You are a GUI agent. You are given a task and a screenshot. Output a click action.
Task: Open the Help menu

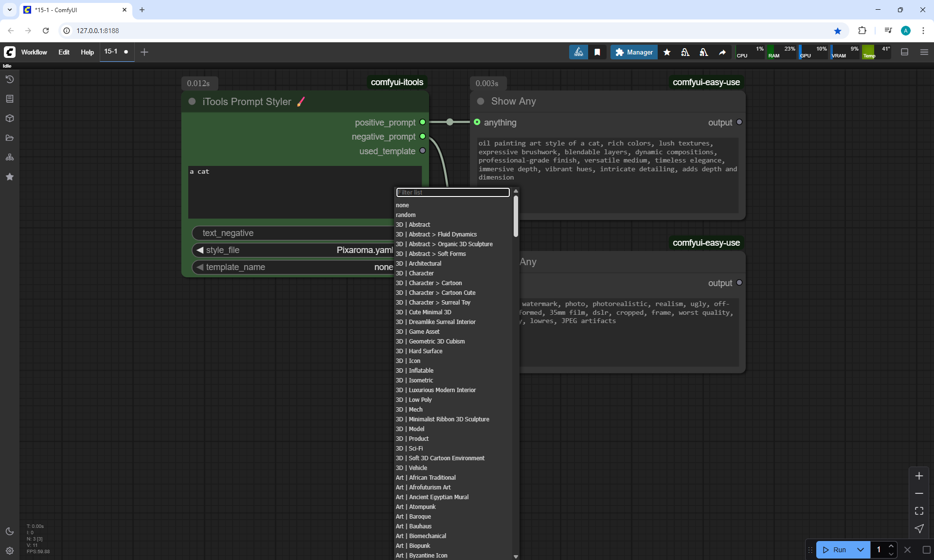click(87, 52)
